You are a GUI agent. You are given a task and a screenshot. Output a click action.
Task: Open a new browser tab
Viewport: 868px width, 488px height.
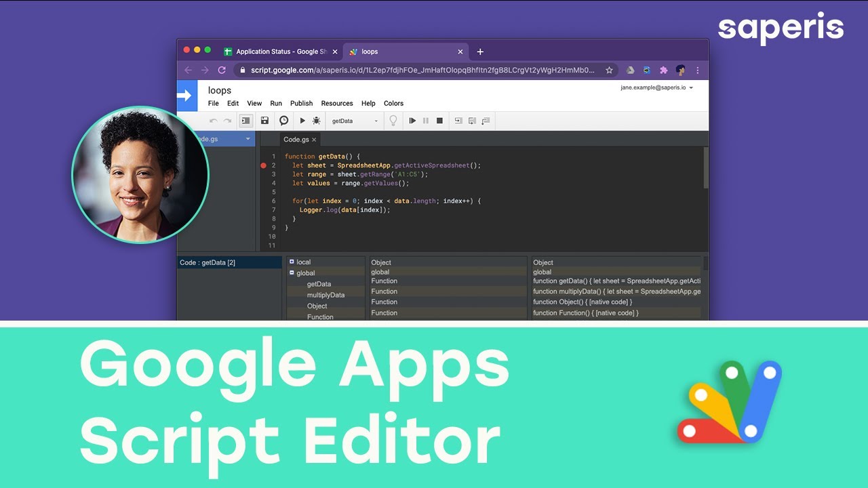(480, 52)
